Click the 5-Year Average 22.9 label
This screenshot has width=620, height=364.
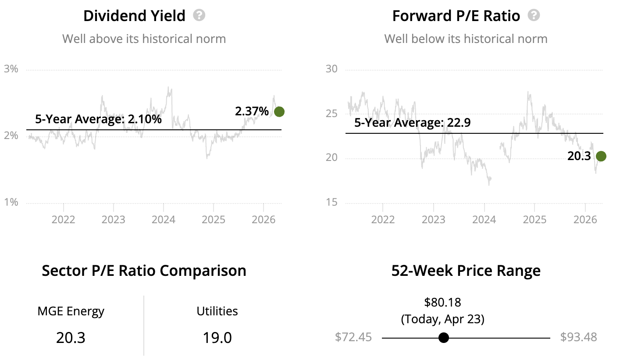[x=412, y=123]
